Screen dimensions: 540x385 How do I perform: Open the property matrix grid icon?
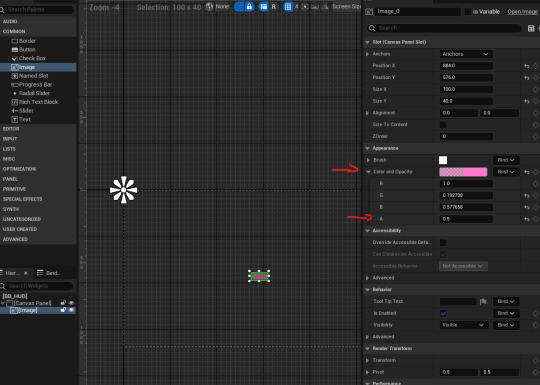click(531, 28)
